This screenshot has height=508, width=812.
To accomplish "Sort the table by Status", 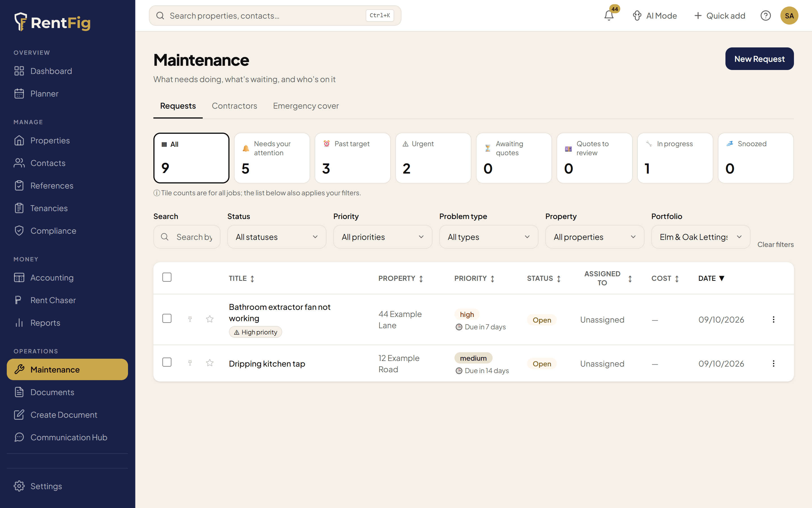I will pyautogui.click(x=544, y=278).
